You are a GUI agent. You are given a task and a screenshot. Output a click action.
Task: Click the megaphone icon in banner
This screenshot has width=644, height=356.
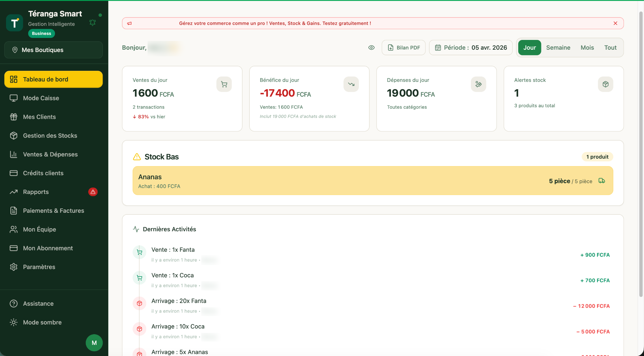coord(129,23)
